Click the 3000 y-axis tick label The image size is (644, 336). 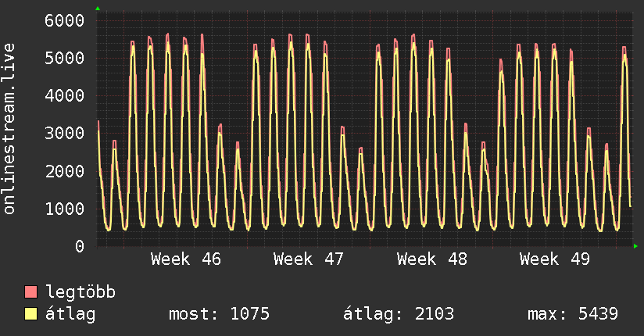pyautogui.click(x=64, y=133)
